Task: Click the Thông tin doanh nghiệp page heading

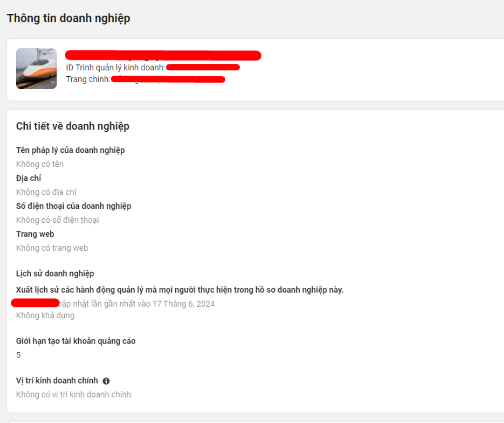Action: 69,18
